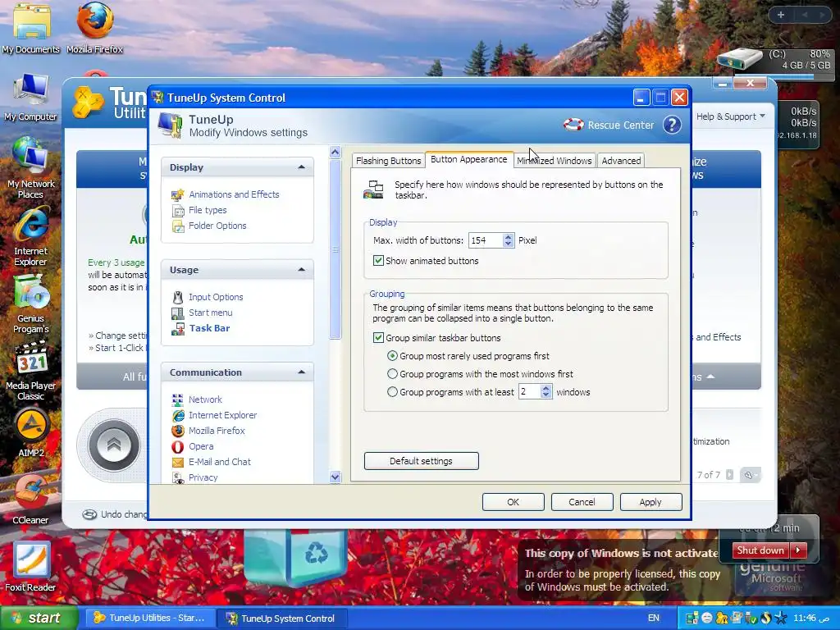Click the Internet Explorer icon in sidebar
This screenshot has width=840, height=630.
tap(178, 415)
